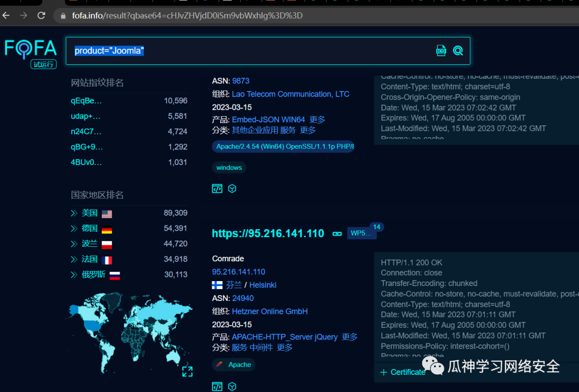Expand the 美国 country ranking entry
Viewport: 579px width, 392px height.
pyautogui.click(x=74, y=213)
